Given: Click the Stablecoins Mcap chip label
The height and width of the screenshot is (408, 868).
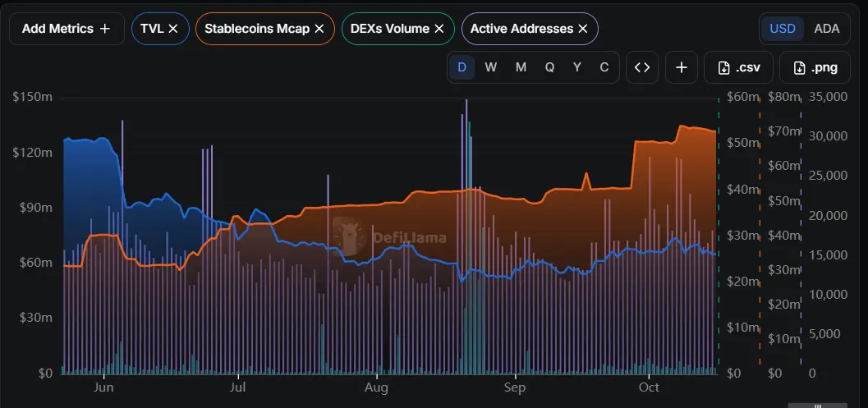Looking at the screenshot, I should click(x=257, y=29).
